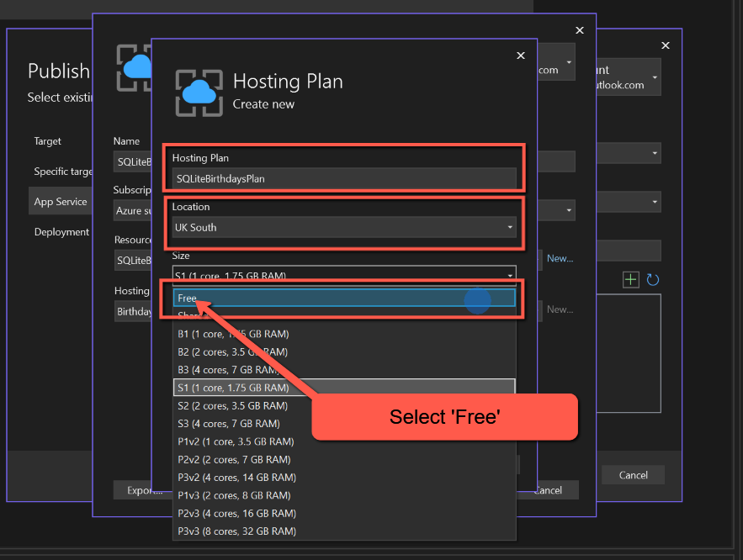Collapse the Size dropdown arrow
The height and width of the screenshot is (560, 743).
[509, 276]
